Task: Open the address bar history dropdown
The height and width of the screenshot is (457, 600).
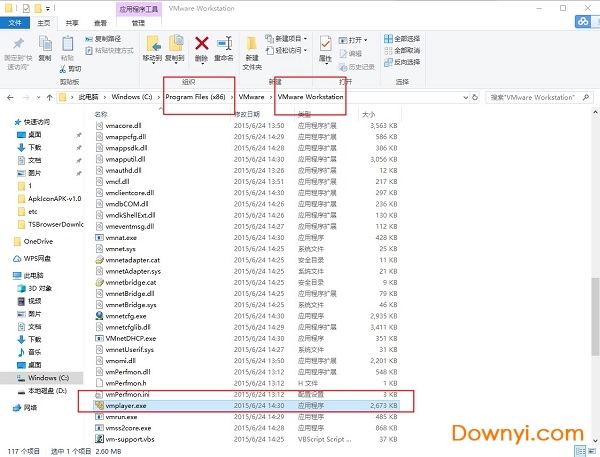Action: (465, 97)
